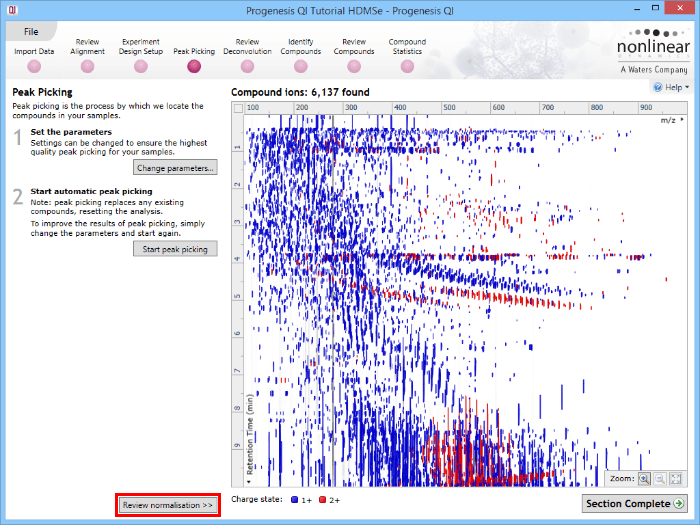Image resolution: width=700 pixels, height=525 pixels.
Task: Go to Import Data workflow step
Action: 34,59
